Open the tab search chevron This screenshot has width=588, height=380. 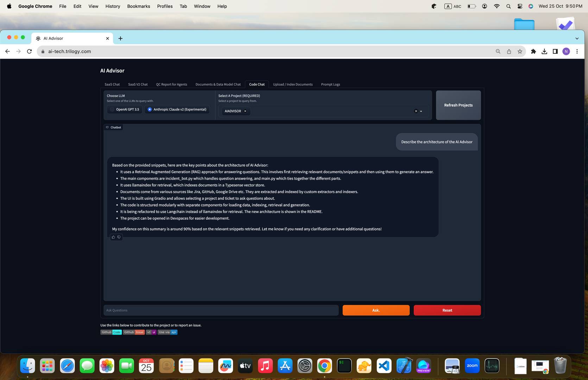point(576,38)
